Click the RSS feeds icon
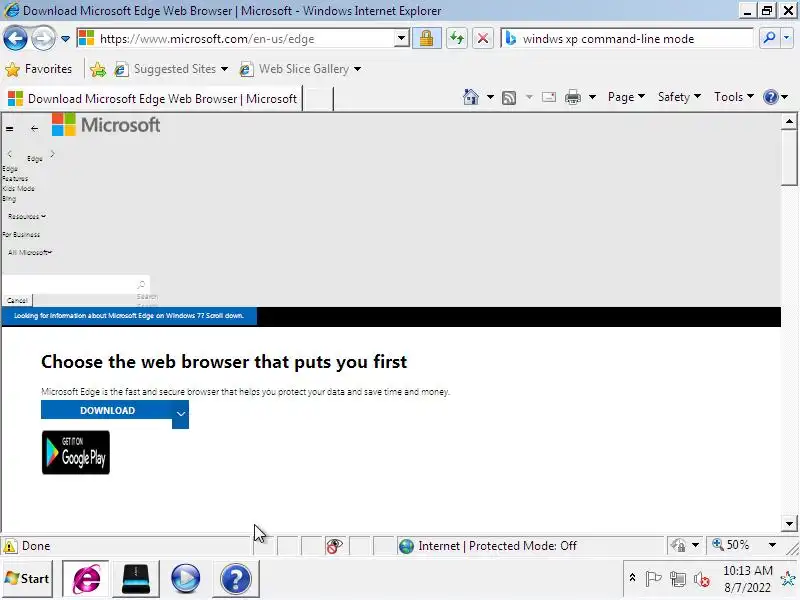 click(509, 97)
